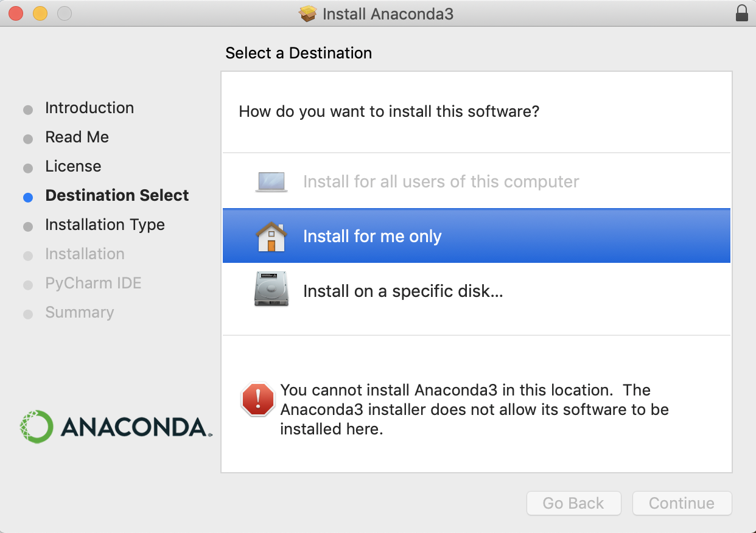Image resolution: width=756 pixels, height=533 pixels.
Task: Click the blue Destination Select step dot
Action: click(27, 195)
